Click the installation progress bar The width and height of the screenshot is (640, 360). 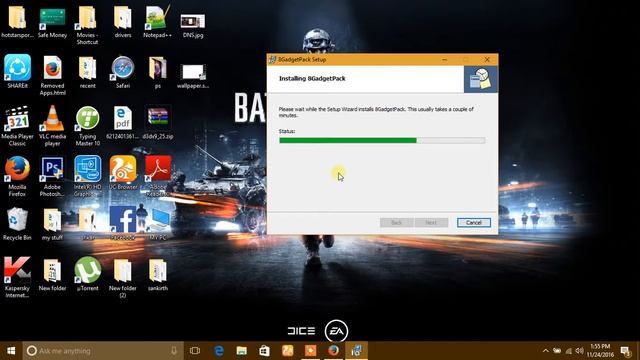[x=382, y=140]
